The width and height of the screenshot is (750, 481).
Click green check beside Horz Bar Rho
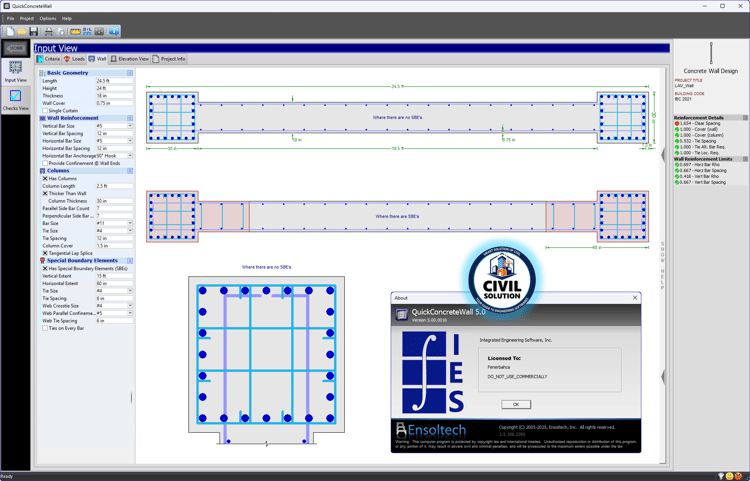[x=677, y=164]
